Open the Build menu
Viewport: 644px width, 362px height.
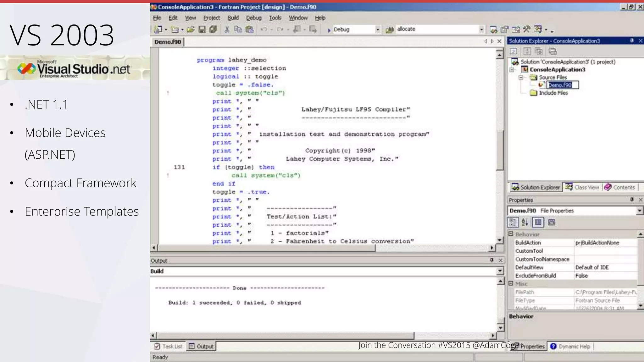233,18
